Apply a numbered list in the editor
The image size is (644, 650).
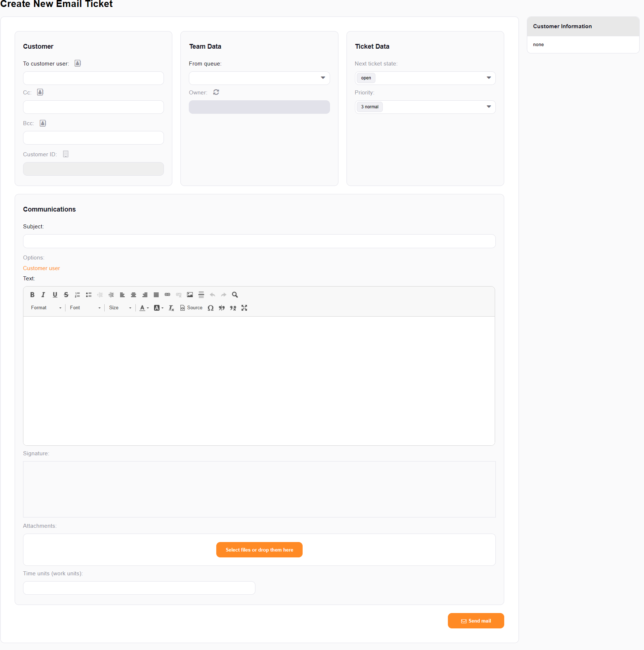[x=77, y=295]
